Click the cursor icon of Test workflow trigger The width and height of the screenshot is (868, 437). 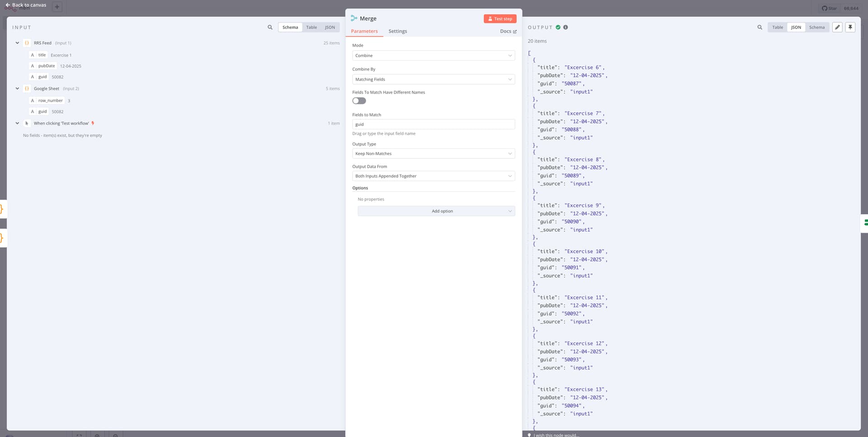tap(27, 123)
